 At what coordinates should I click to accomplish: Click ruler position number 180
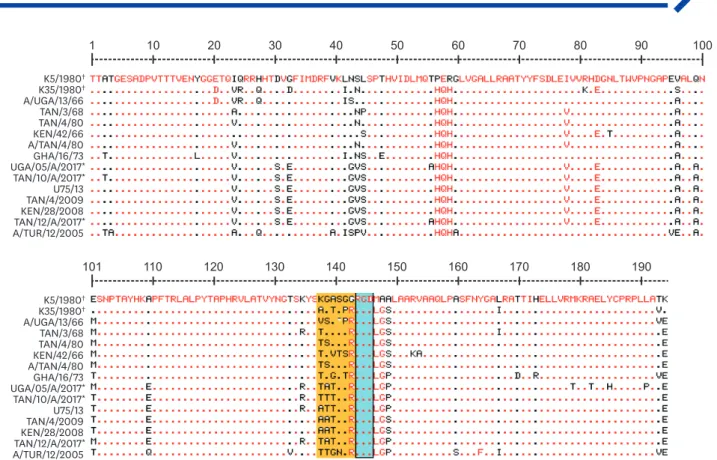tap(580, 267)
